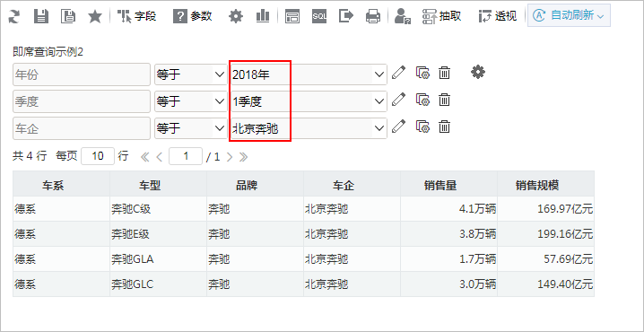Delete the 年份 condition row

444,73
